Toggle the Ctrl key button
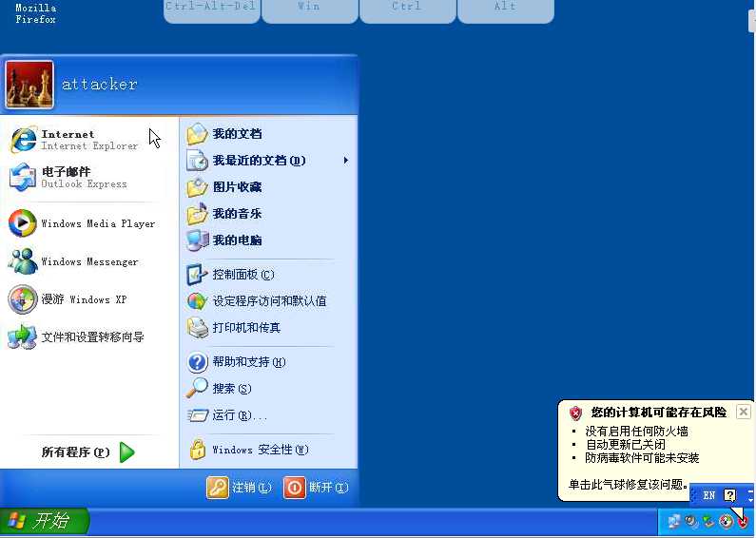Viewport: 756px width, 538px height. [x=407, y=10]
